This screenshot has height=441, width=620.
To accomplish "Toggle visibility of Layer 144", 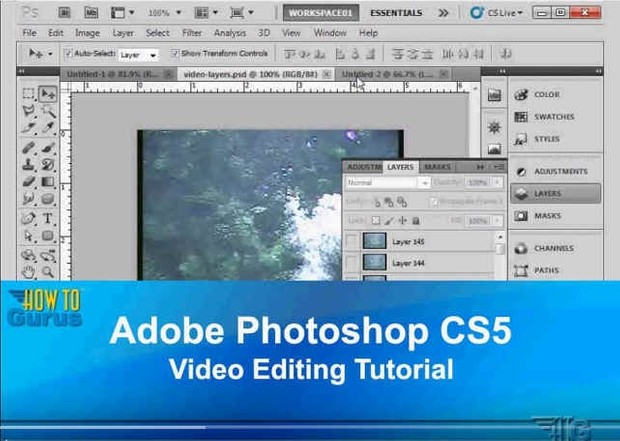I will (x=352, y=263).
